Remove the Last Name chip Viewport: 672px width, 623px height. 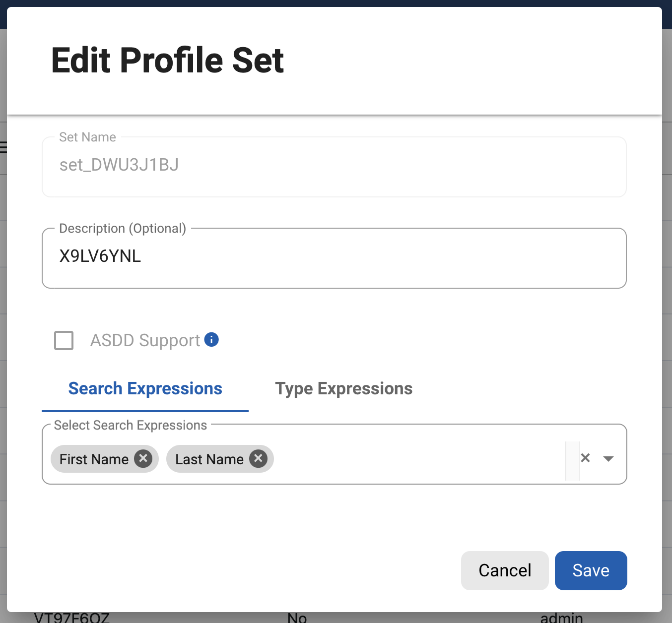tap(258, 458)
